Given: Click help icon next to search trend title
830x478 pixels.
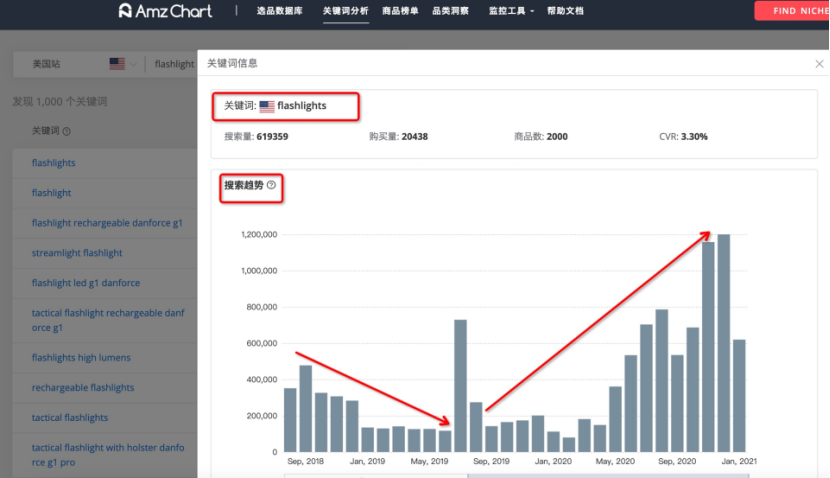Looking at the screenshot, I should [x=271, y=185].
